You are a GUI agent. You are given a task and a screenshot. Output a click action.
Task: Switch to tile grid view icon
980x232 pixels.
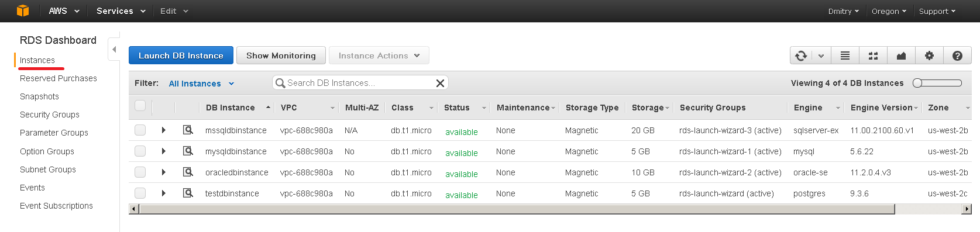coord(873,56)
